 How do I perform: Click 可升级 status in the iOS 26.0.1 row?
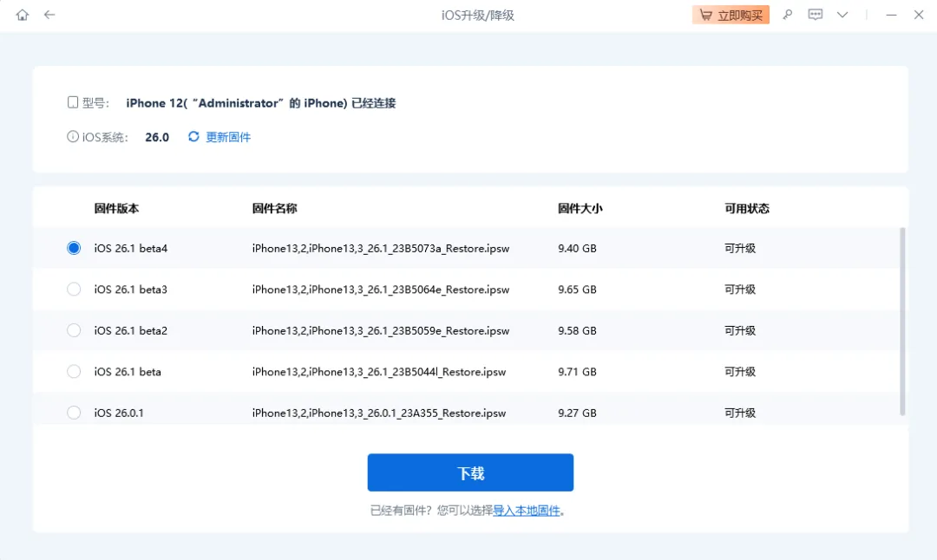tap(740, 413)
